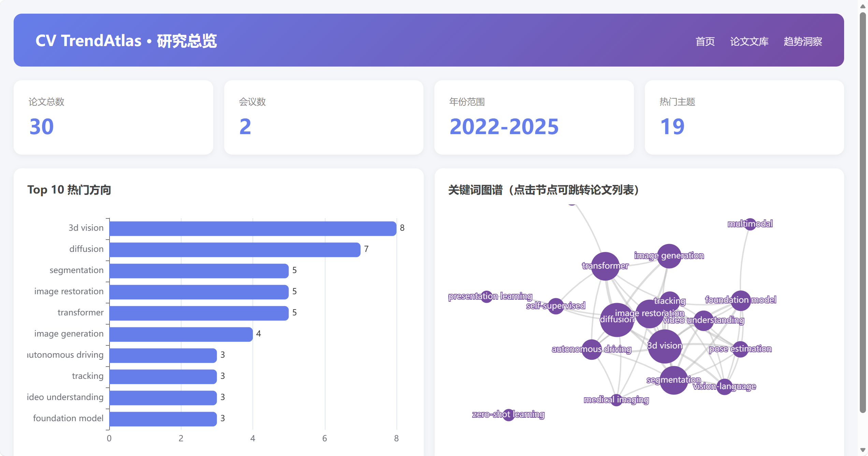Viewport: 868px width, 456px height.
Task: Open the video understanding graph node
Action: tap(703, 320)
